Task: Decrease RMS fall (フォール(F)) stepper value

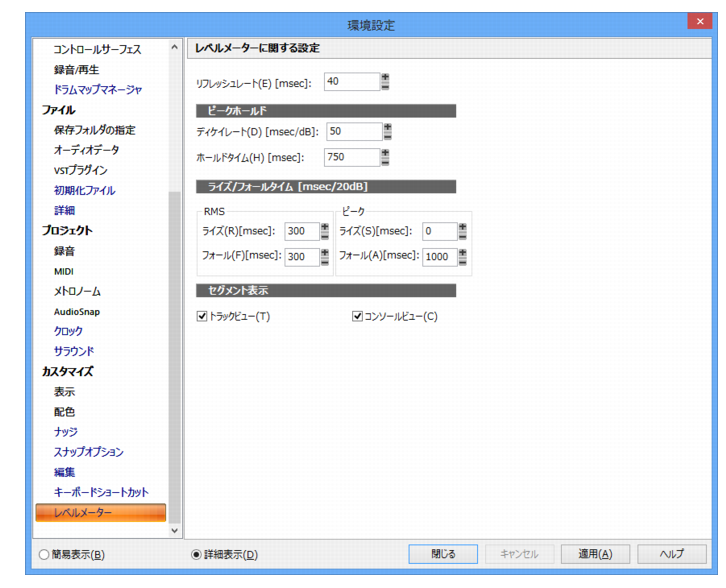Action: (x=325, y=261)
